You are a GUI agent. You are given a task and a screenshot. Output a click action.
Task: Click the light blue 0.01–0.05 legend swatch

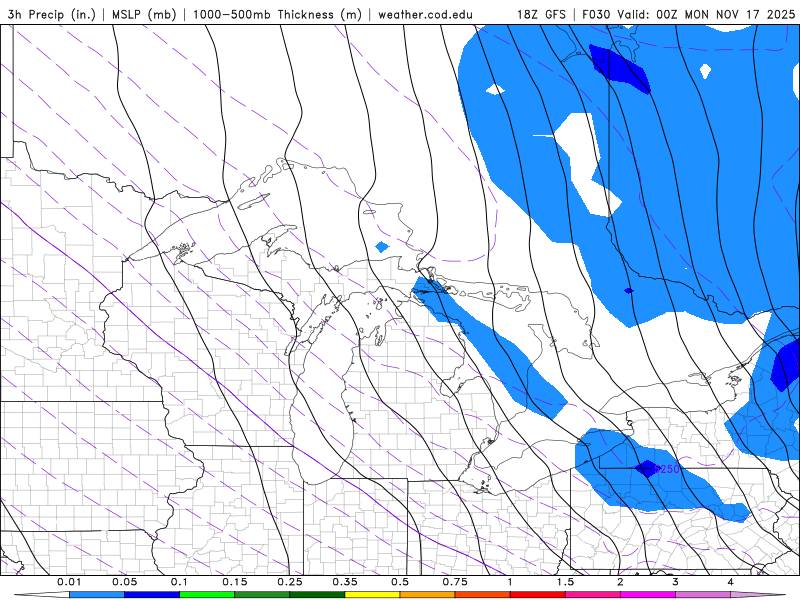(97, 595)
